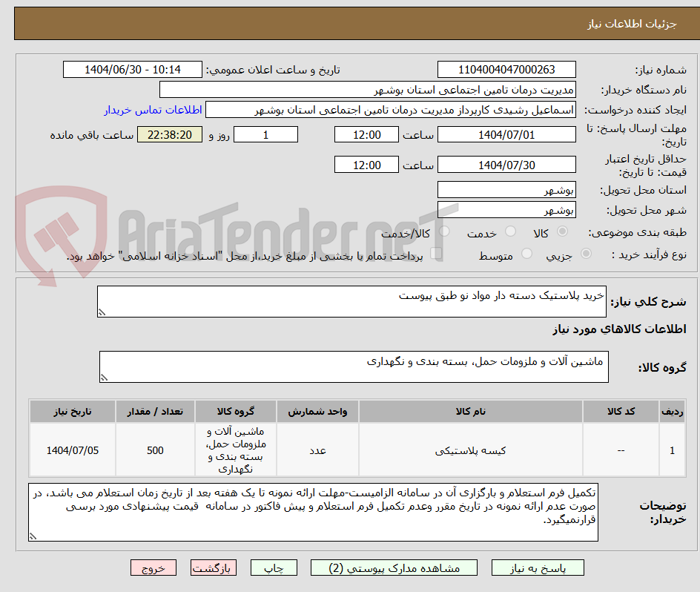Click the روز field showing 1
Screen dimensions: 700x592
[265, 134]
